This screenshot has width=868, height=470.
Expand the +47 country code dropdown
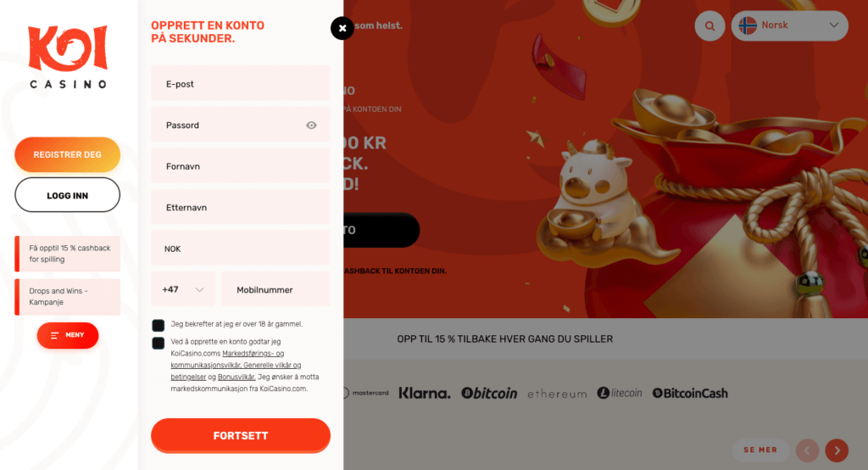click(x=183, y=289)
